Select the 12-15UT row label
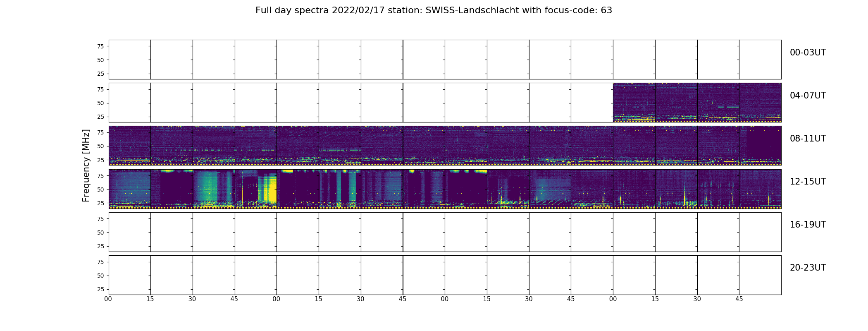The image size is (868, 331). pyautogui.click(x=808, y=182)
